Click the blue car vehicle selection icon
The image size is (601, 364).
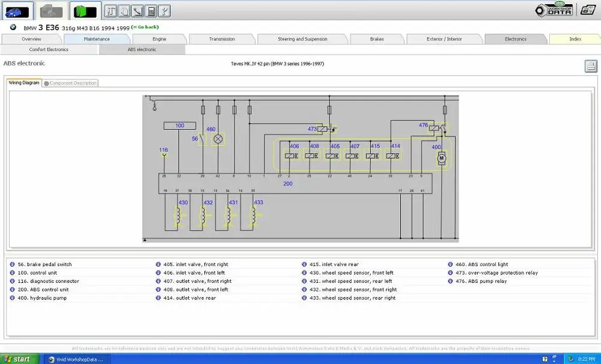(17, 11)
